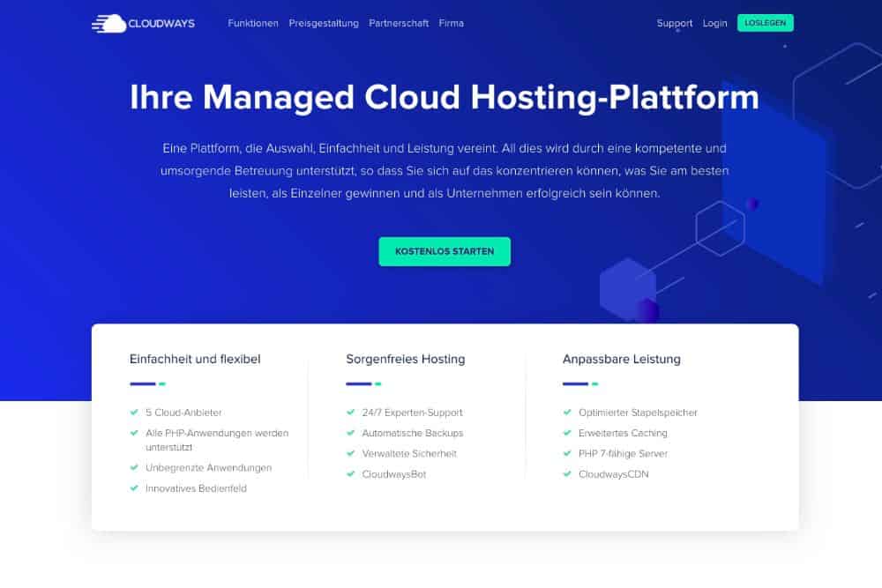Click the checkmark beside Unbegrenzte Anwendungen

coord(134,467)
